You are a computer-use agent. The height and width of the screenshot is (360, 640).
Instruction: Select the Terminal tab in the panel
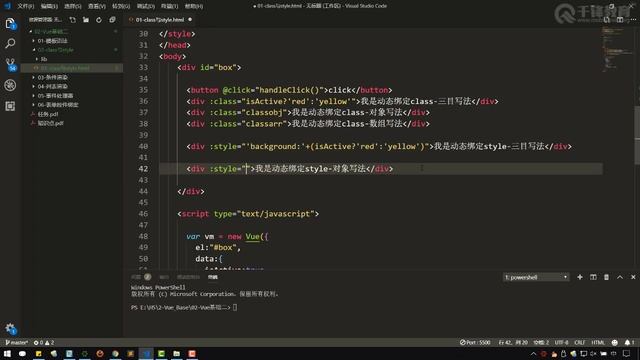point(213,277)
